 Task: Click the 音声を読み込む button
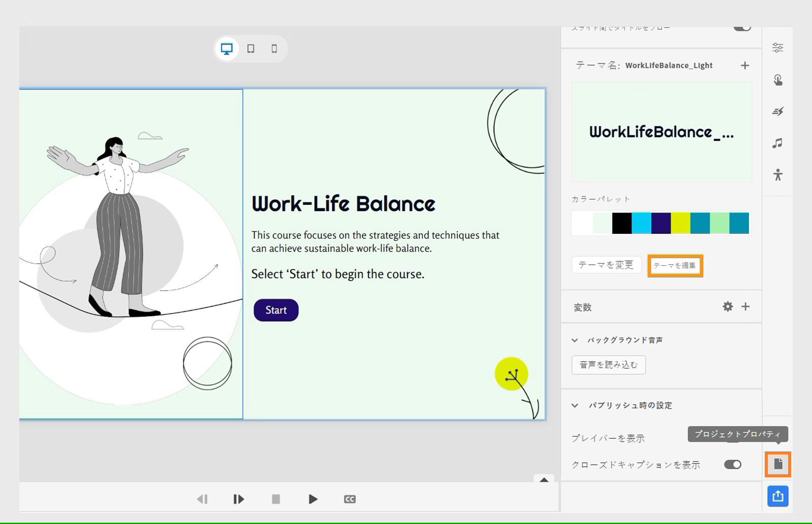[608, 365]
